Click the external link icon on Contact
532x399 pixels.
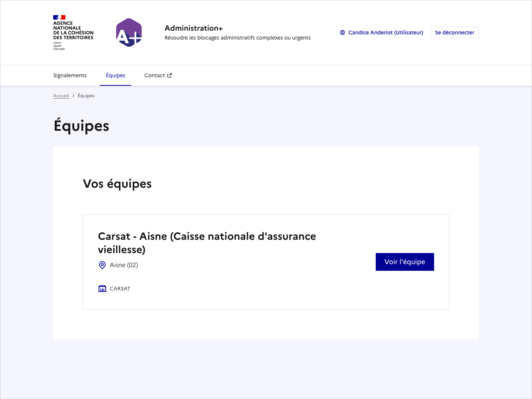pos(170,75)
